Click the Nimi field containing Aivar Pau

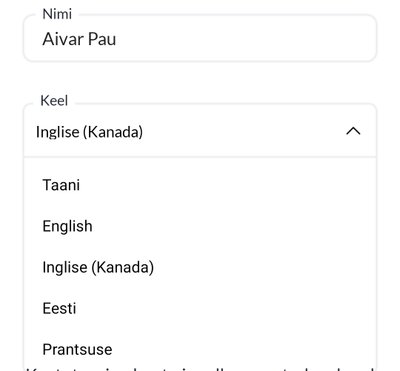click(x=200, y=38)
